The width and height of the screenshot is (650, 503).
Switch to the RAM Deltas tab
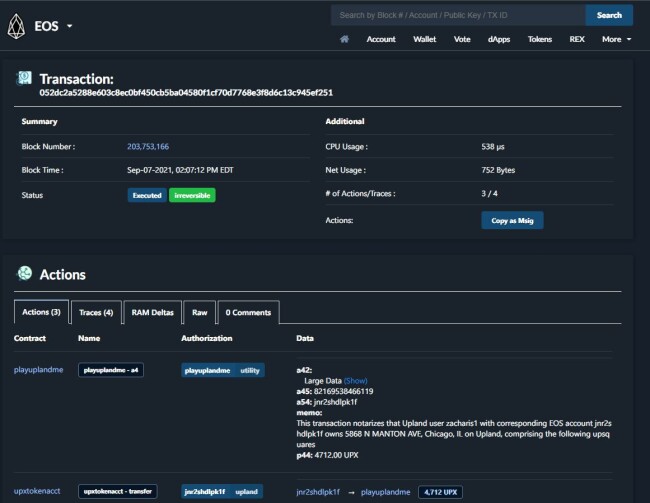153,312
